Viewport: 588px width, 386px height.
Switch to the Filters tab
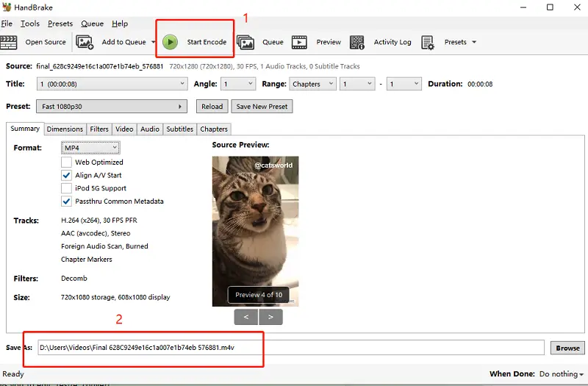tap(99, 129)
